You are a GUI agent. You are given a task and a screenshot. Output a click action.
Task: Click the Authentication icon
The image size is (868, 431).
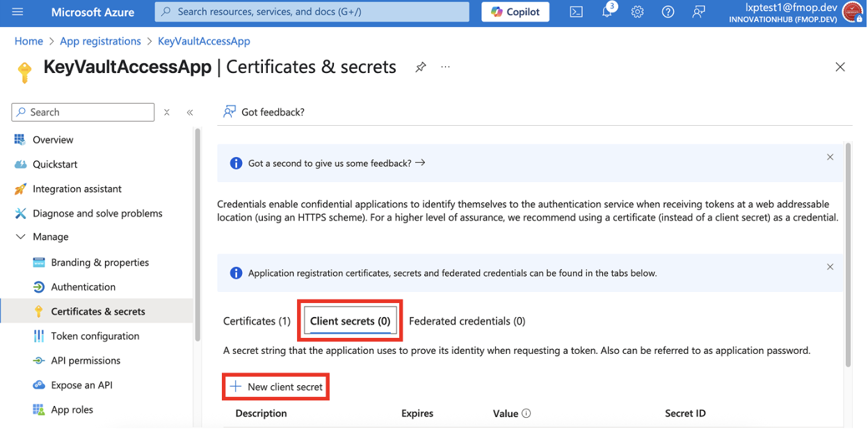[x=39, y=287]
